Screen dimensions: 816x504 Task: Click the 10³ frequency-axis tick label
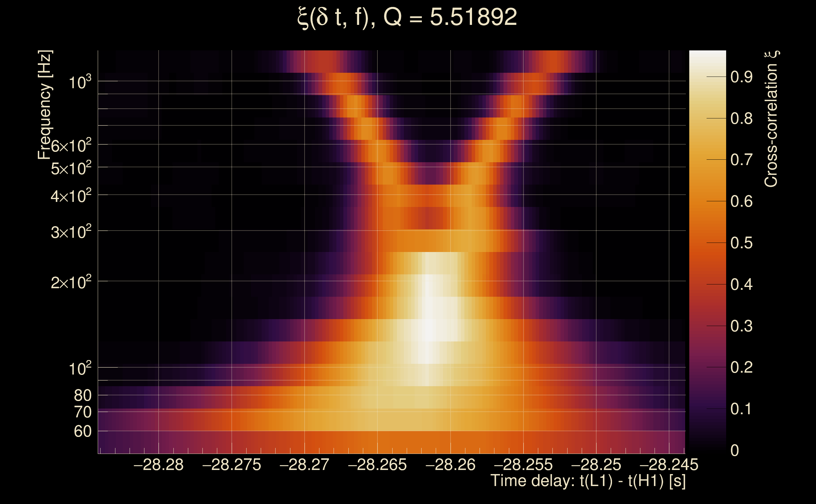pos(80,82)
